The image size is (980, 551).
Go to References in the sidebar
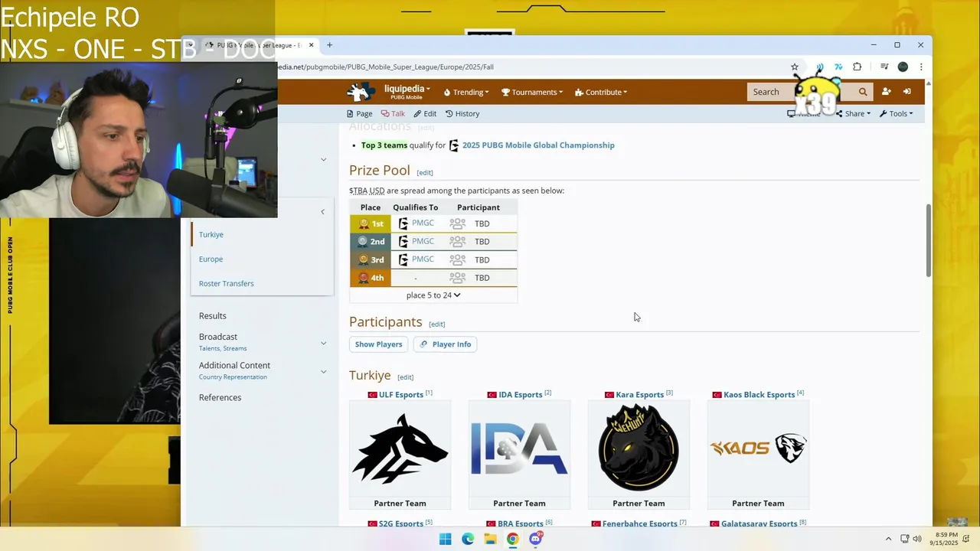pyautogui.click(x=220, y=397)
